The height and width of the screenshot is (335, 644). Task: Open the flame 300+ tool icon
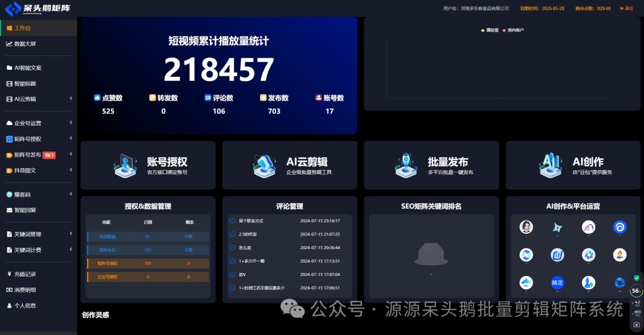(x=620, y=255)
